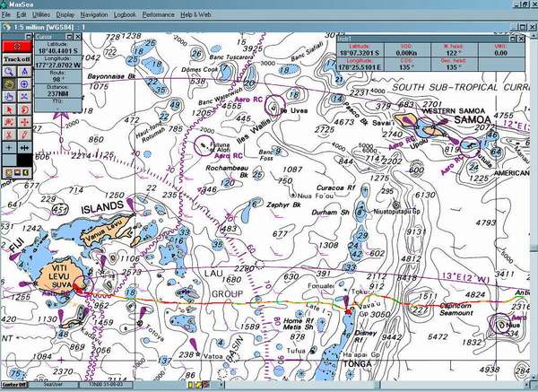This screenshot has height=392, width=538.
Task: Open the Help & Web menu
Action: [195, 14]
